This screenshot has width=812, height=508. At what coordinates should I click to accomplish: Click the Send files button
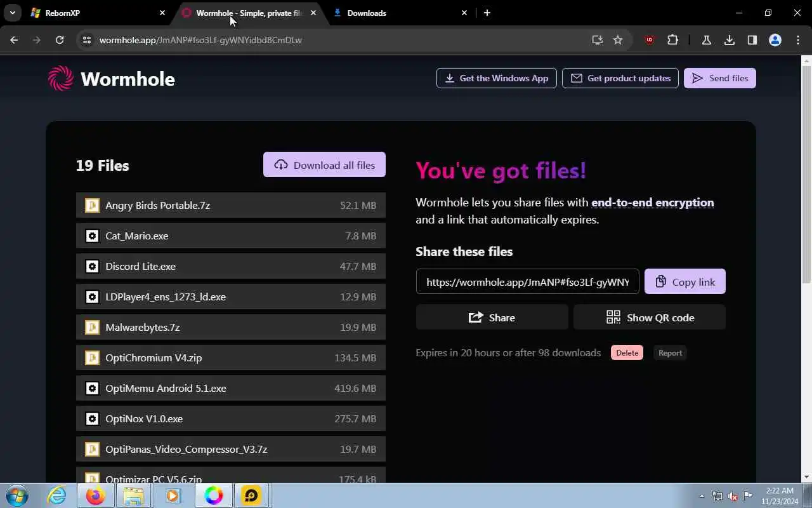720,78
